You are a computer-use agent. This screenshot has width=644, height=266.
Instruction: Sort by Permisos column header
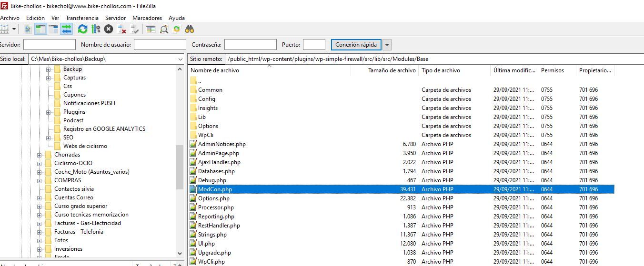coord(557,70)
